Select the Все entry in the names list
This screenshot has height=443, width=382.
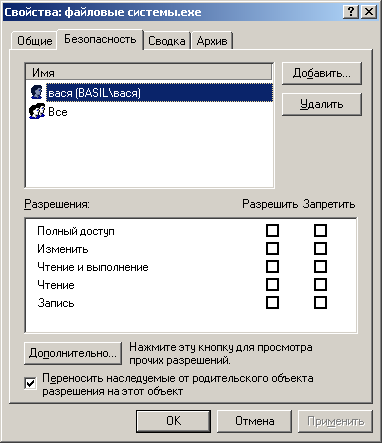(x=58, y=112)
